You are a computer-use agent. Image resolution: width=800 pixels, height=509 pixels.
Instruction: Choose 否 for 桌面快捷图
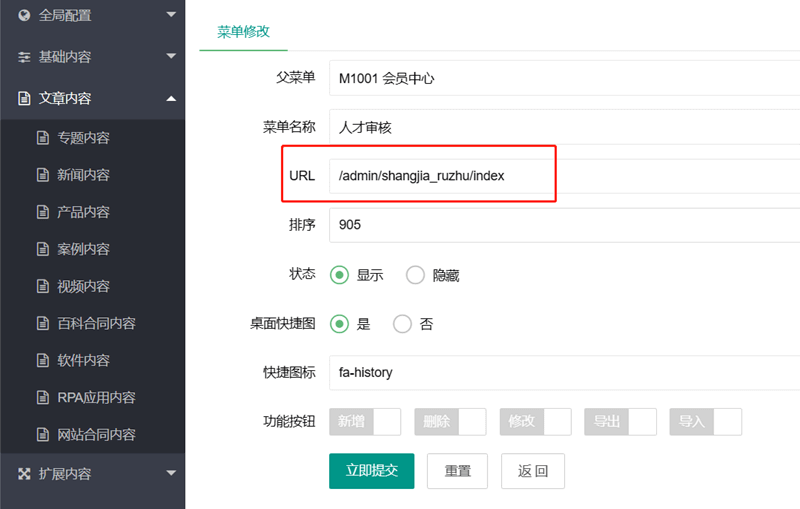point(402,324)
